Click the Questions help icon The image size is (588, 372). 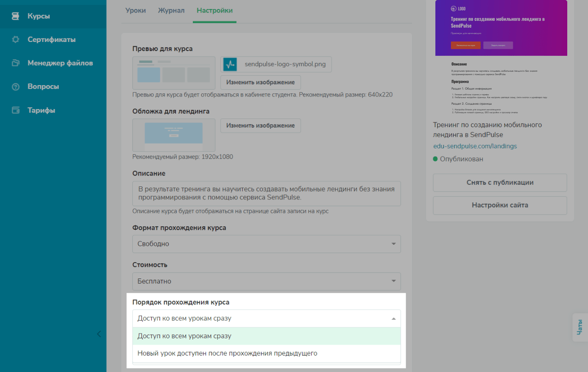[16, 87]
